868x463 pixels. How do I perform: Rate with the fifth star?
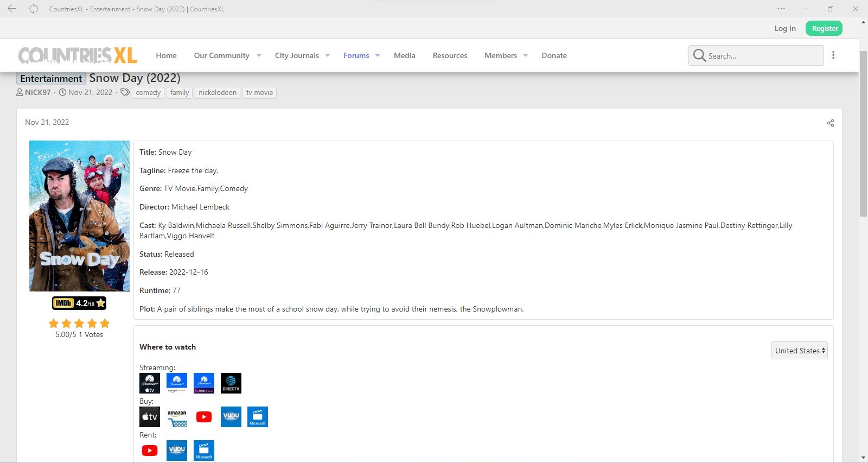click(105, 324)
